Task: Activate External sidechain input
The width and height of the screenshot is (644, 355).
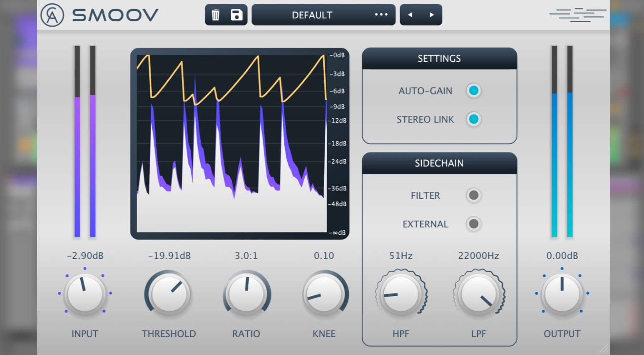Action: tap(473, 224)
